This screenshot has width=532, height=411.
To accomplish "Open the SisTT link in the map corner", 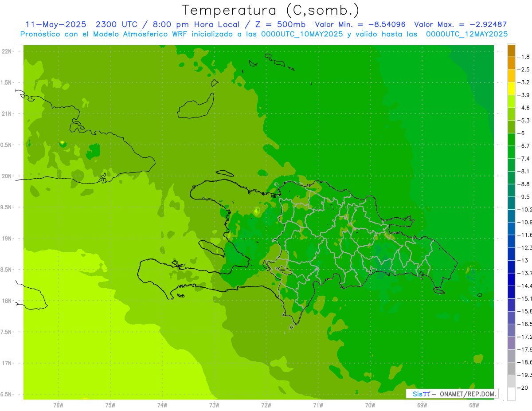I will [421, 394].
